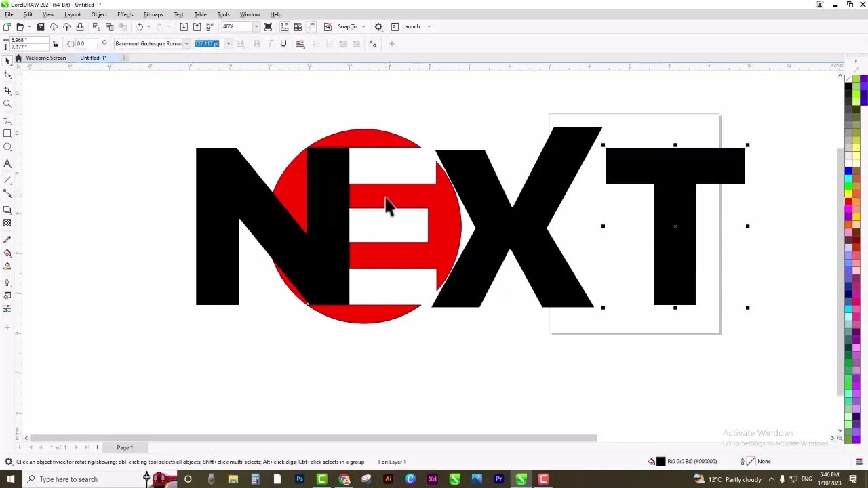Add new document tab with plus
Image resolution: width=868 pixels, height=488 pixels.
[123, 58]
